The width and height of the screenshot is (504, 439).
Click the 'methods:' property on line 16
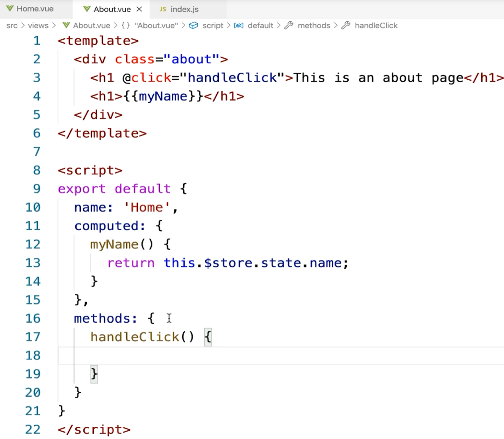pos(106,319)
